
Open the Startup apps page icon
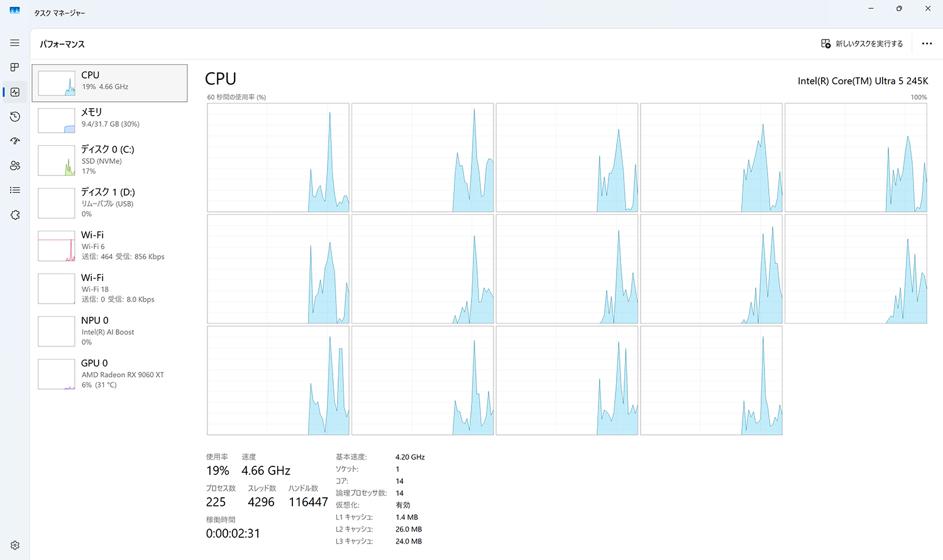pos(15,141)
